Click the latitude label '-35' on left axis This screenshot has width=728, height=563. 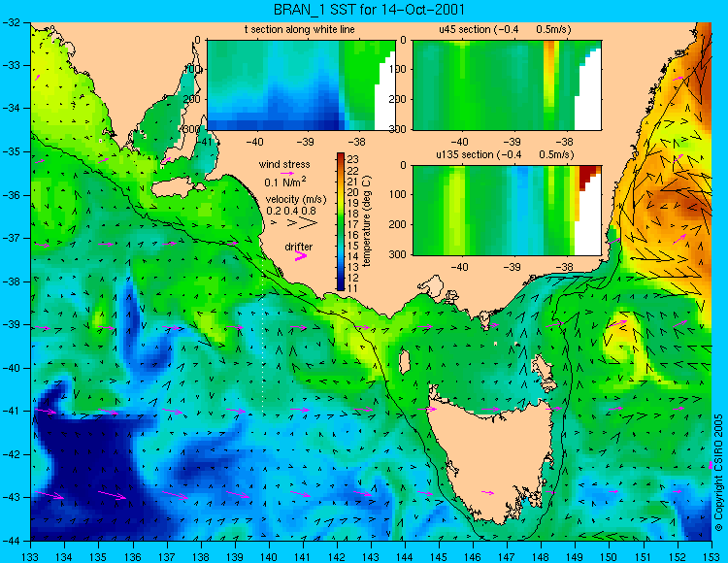pyautogui.click(x=12, y=151)
